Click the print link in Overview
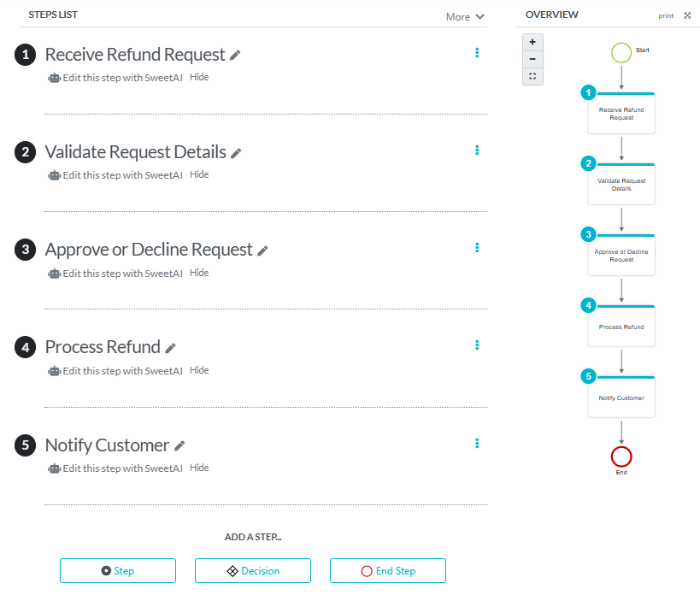 coord(666,15)
